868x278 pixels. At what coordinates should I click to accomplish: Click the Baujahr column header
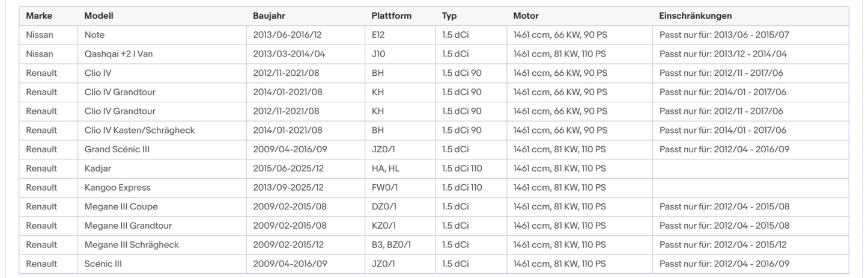[270, 16]
